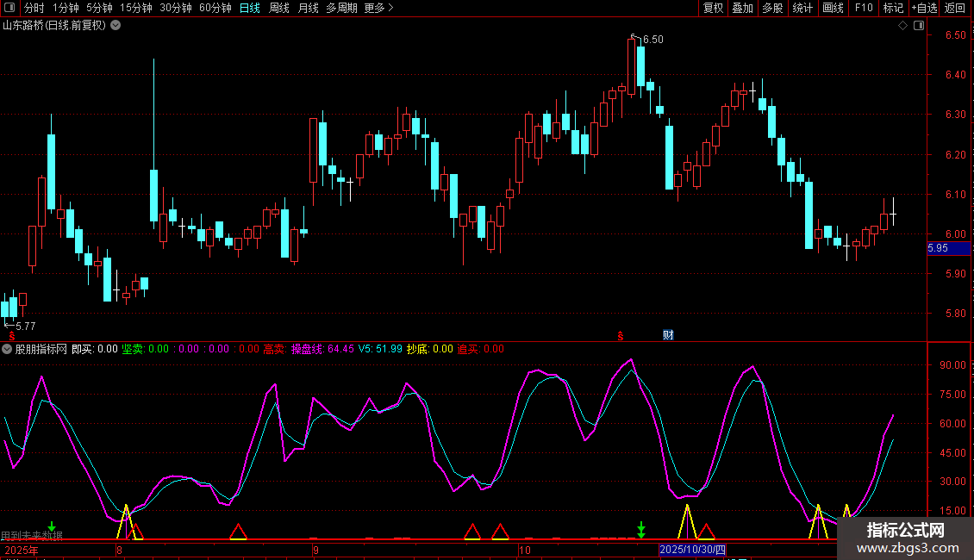Click the 财 financial marker on the chart

pyautogui.click(x=668, y=334)
